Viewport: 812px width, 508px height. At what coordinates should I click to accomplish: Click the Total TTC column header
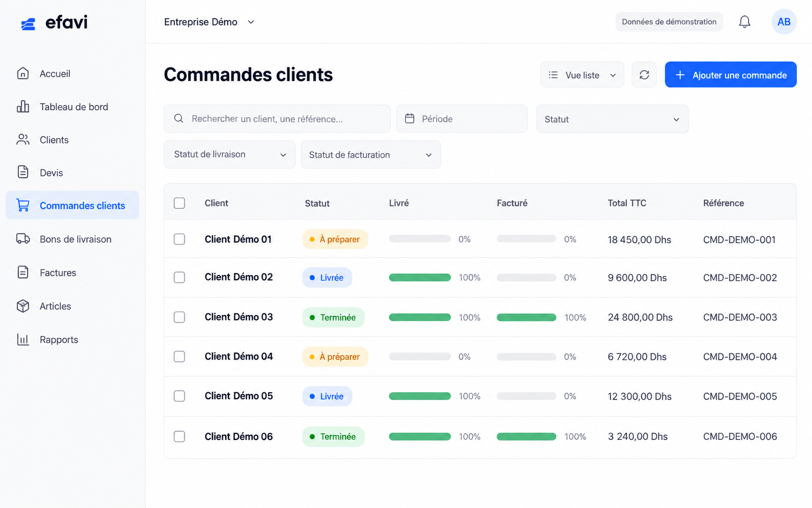coord(627,203)
